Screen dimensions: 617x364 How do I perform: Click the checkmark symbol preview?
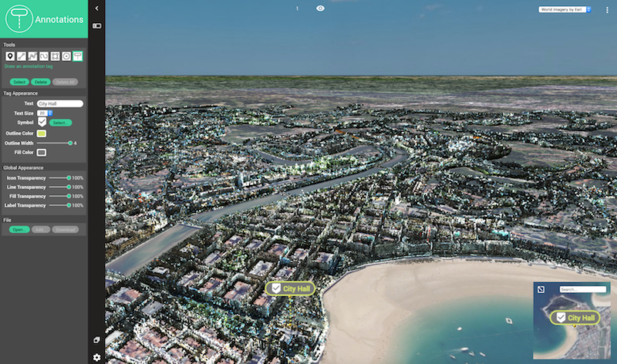(x=42, y=122)
